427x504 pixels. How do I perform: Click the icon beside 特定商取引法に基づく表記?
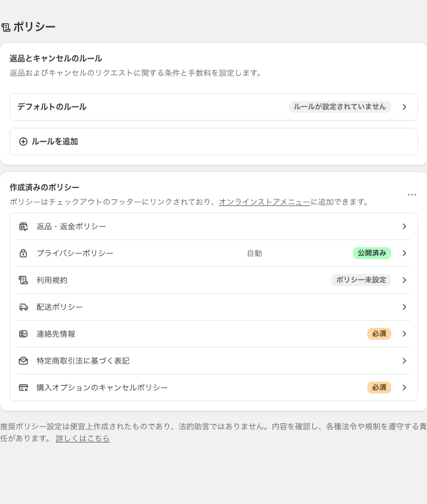[23, 361]
